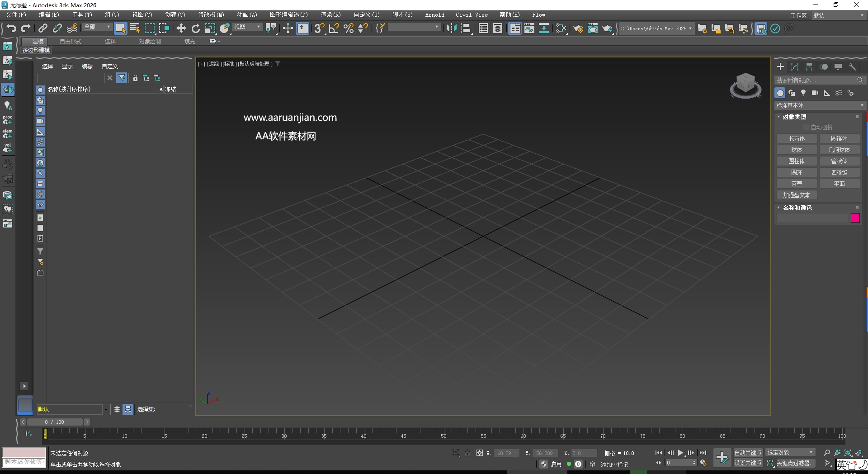Enable 自动关键点 animation mode
This screenshot has height=474, width=868.
748,453
